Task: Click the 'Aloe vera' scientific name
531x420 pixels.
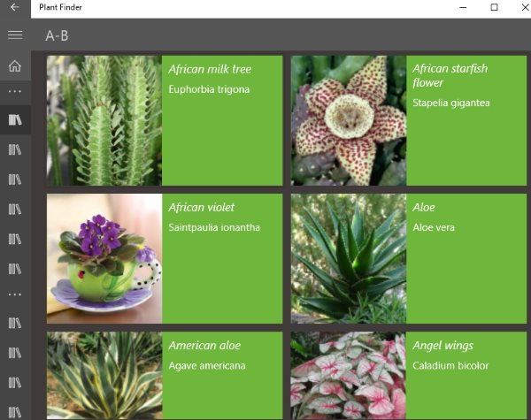Action: [434, 227]
